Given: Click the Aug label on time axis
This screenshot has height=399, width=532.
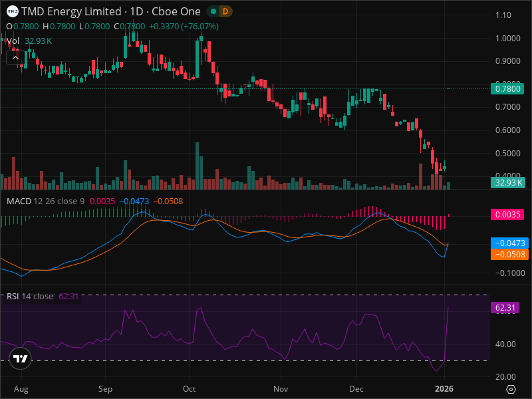Looking at the screenshot, I should tap(21, 389).
